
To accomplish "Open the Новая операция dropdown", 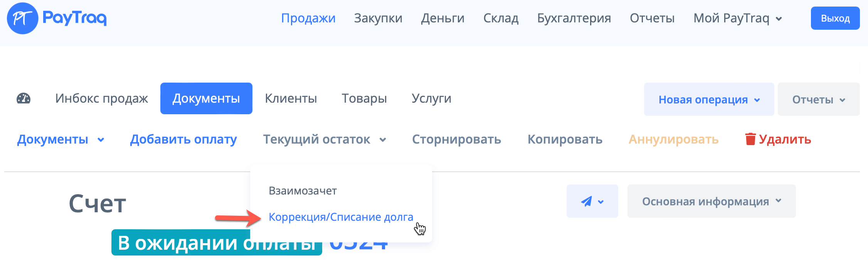I will 708,99.
